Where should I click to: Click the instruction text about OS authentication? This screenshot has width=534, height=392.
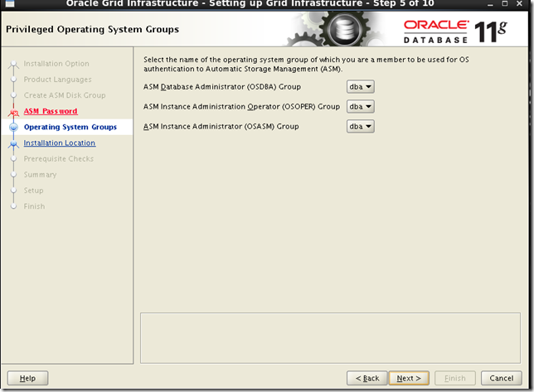306,64
